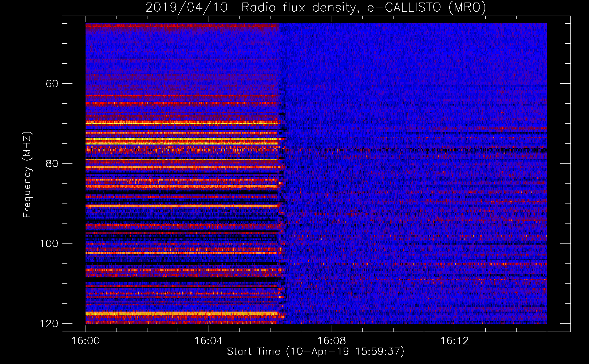Click the 'Frequency (MHZ)' axis label
Viewport: 589px width, 364px height.
point(27,174)
